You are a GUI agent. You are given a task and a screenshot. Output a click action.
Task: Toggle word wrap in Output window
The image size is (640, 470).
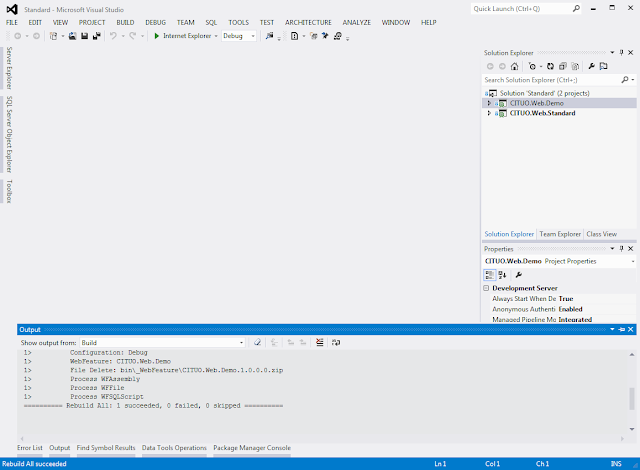[x=336, y=342]
